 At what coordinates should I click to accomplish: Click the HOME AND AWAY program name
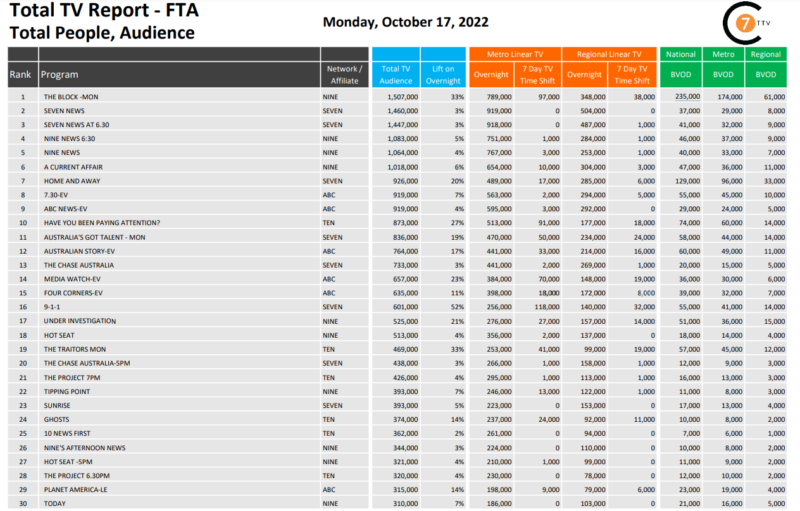pos(72,181)
